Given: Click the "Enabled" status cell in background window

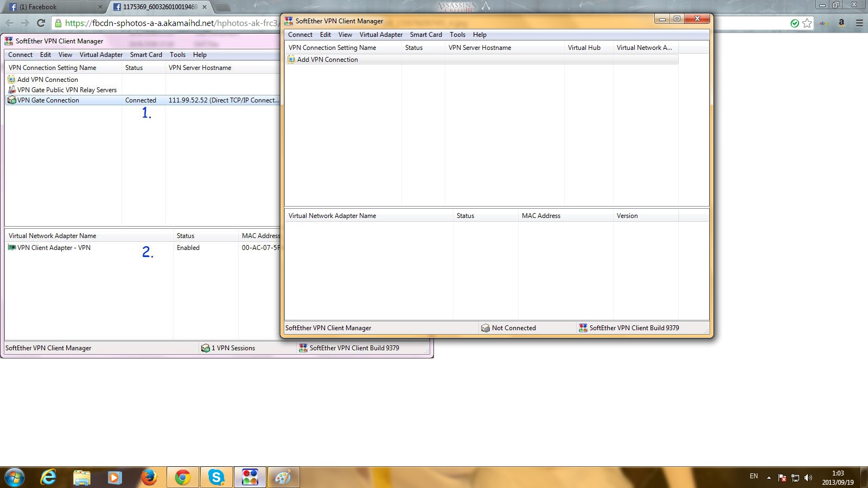Looking at the screenshot, I should [x=188, y=248].
